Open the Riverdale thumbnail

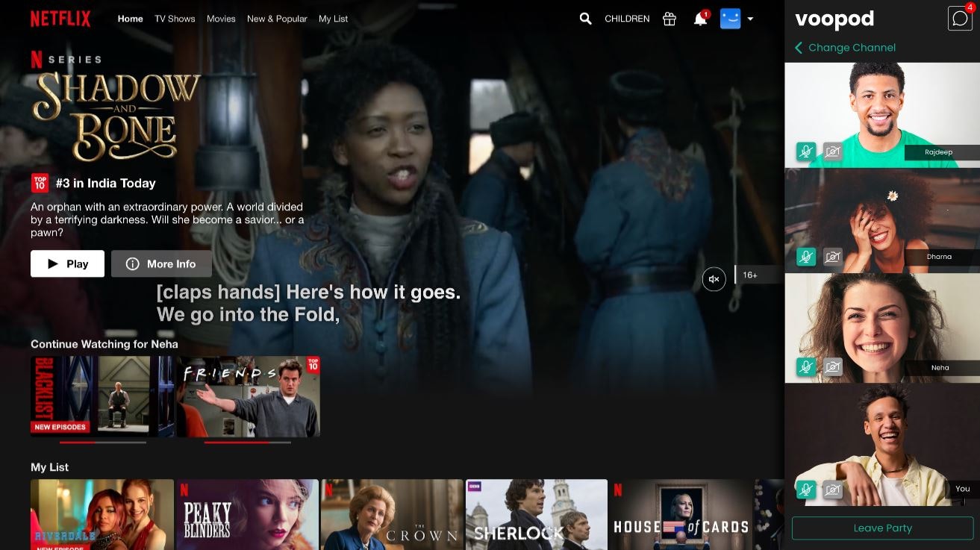click(102, 515)
